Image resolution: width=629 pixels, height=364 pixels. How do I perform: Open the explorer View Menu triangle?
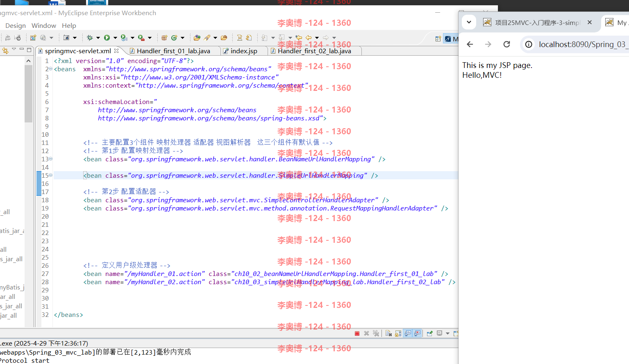14,50
